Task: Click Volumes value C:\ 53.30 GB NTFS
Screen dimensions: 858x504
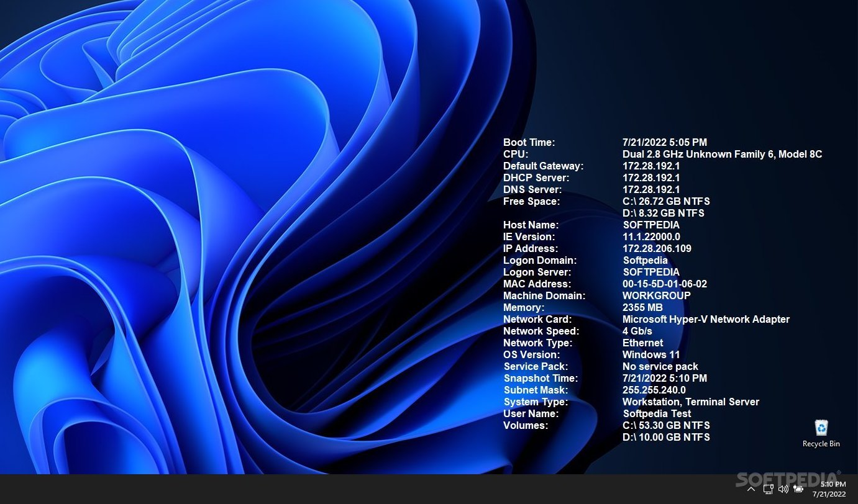Action: (666, 425)
